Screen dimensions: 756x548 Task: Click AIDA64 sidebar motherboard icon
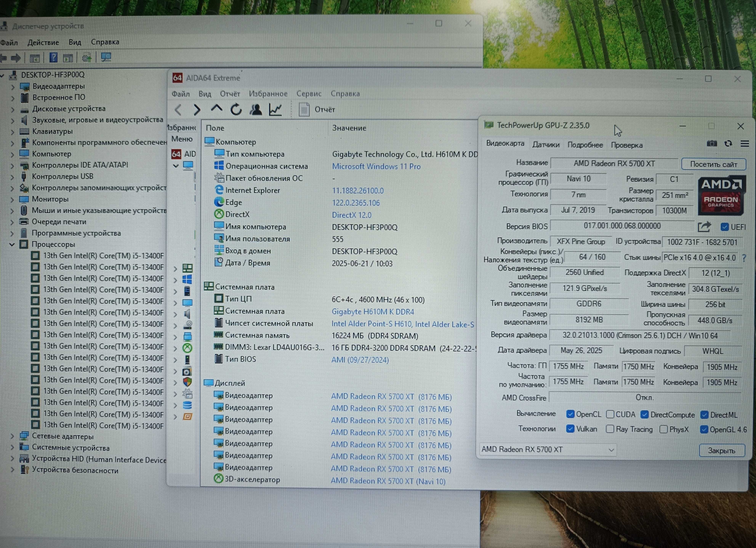pyautogui.click(x=187, y=268)
